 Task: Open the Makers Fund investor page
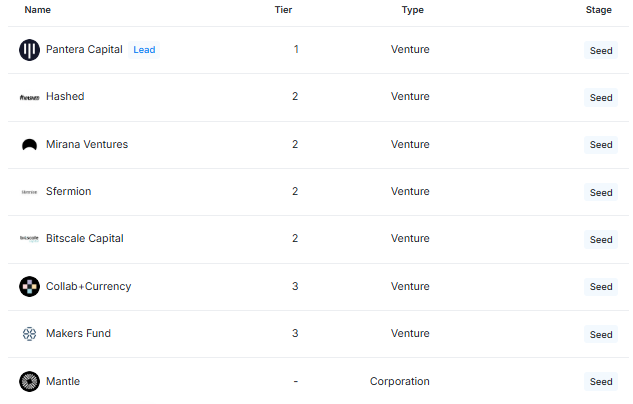click(78, 333)
